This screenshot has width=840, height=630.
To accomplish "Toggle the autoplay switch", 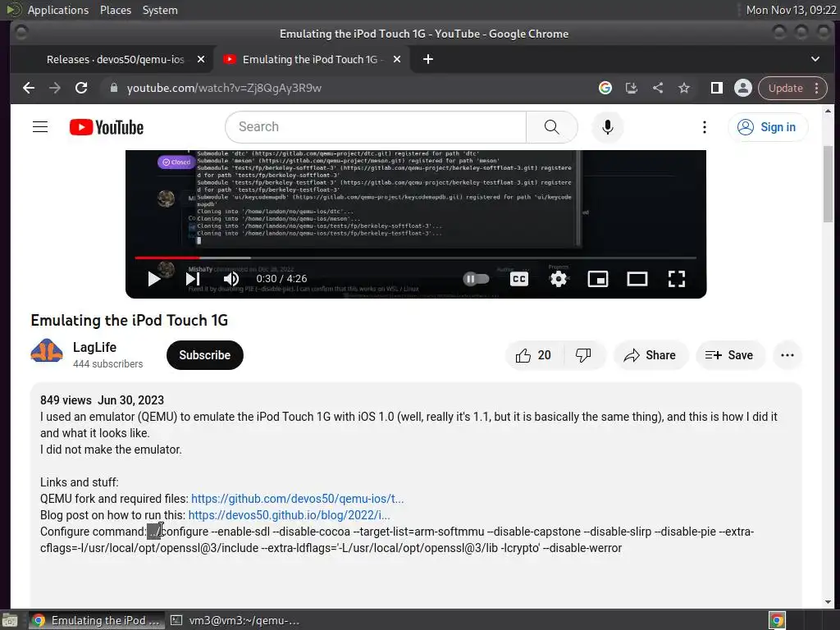I will click(x=476, y=279).
